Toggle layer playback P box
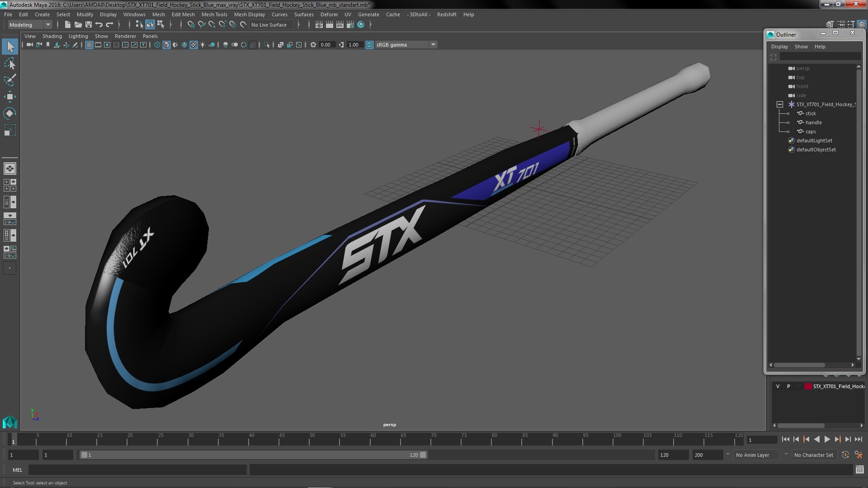The image size is (868, 488). click(x=788, y=386)
